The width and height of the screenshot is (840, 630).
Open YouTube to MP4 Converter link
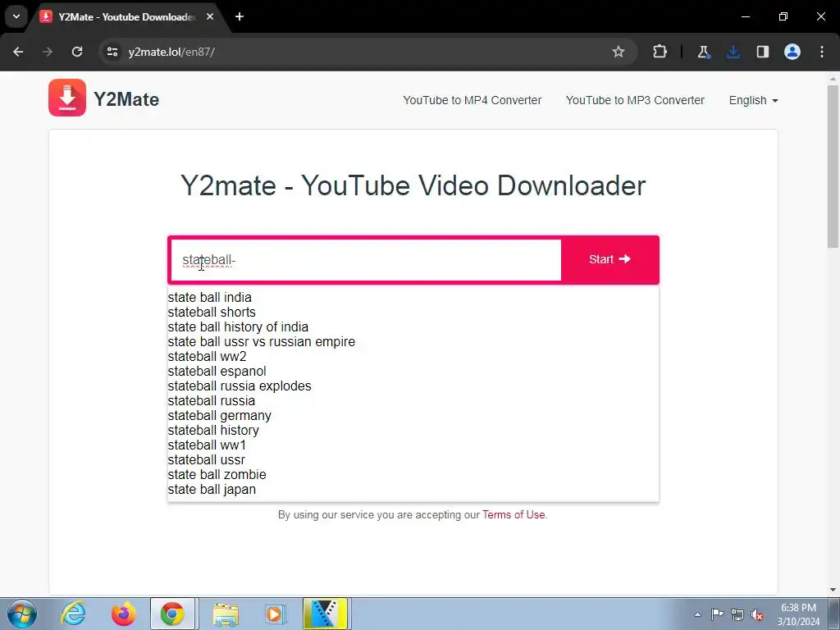tap(472, 100)
